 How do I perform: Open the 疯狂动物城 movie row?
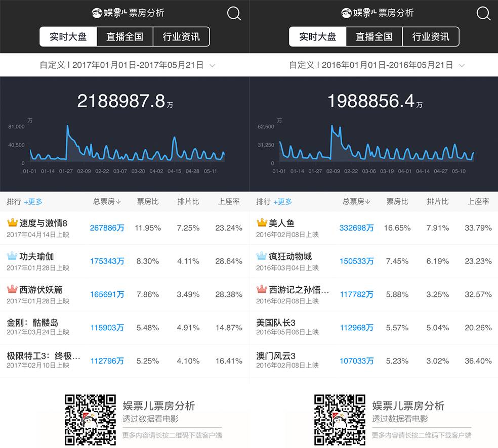point(374,261)
